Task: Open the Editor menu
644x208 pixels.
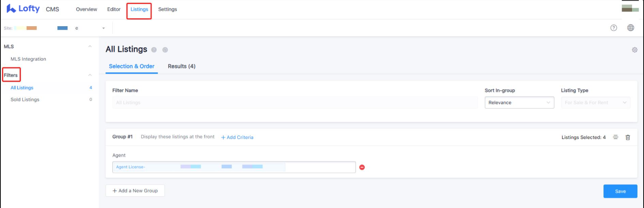Action: pyautogui.click(x=114, y=9)
